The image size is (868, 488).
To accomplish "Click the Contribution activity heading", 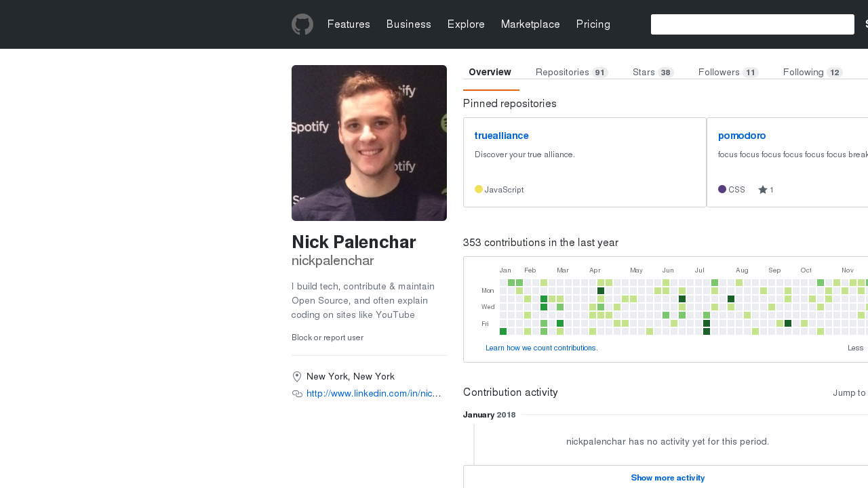I will point(511,392).
